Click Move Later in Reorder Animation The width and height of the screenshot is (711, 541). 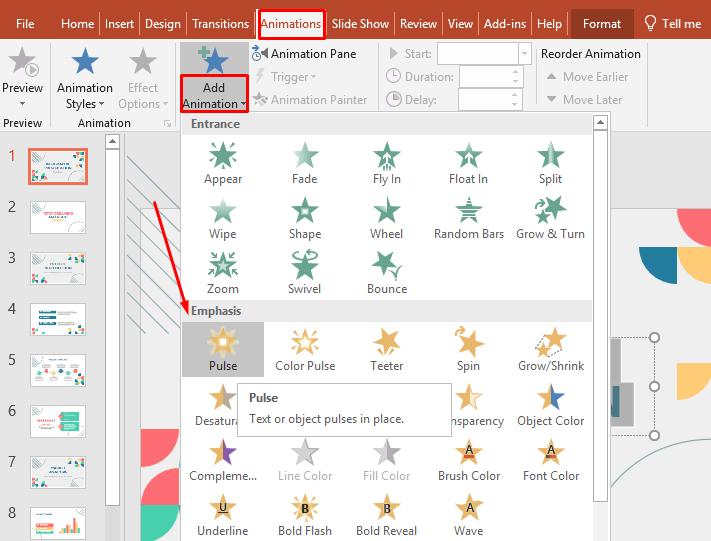[x=585, y=99]
